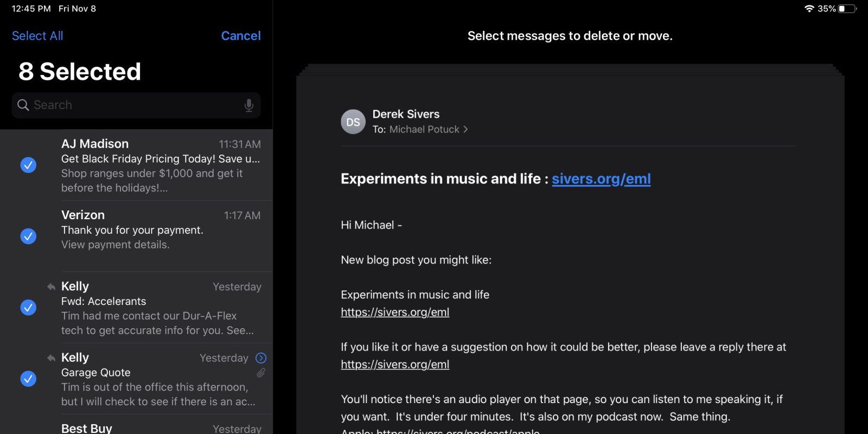The height and width of the screenshot is (434, 868).
Task: Tap the thread indicator arrow on Garage Quote
Action: point(261,358)
